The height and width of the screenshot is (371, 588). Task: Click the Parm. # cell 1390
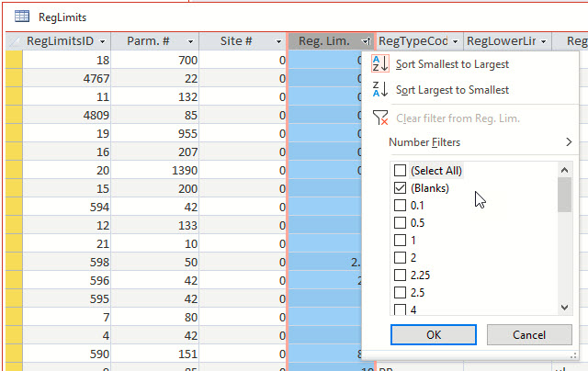(x=155, y=170)
